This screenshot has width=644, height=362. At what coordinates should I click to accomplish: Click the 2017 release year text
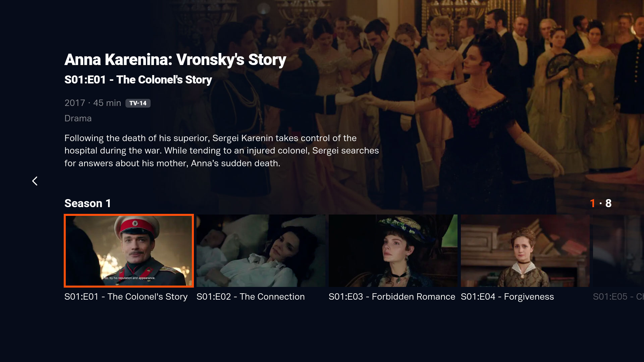pos(75,103)
